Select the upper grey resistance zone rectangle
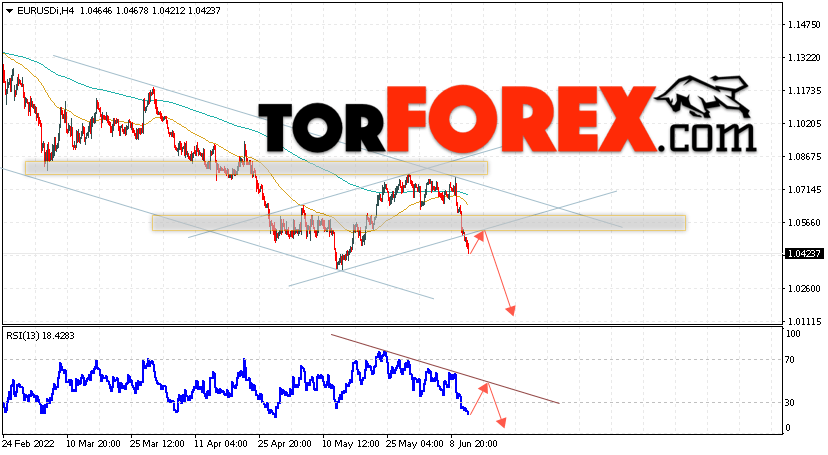Screen dimensions: 828x455 point(256,168)
